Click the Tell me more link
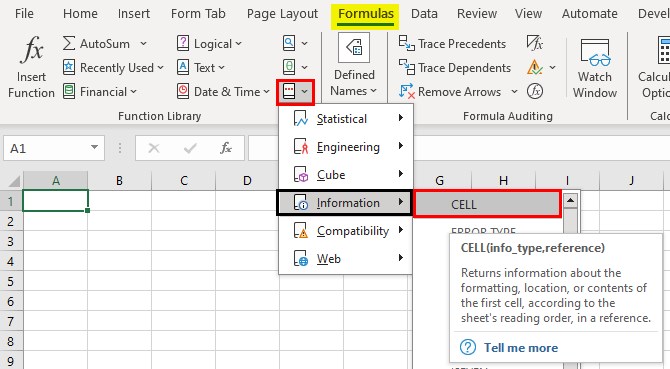The height and width of the screenshot is (369, 670). [521, 348]
